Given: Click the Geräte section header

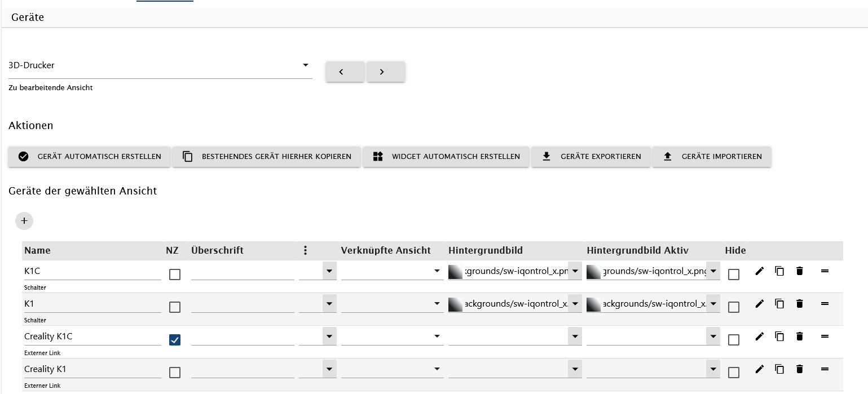Looking at the screenshot, I should click(x=28, y=17).
